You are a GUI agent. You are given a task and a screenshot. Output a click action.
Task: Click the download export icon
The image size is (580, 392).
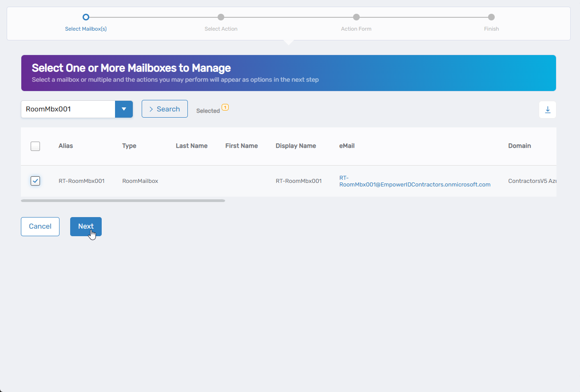(x=547, y=110)
